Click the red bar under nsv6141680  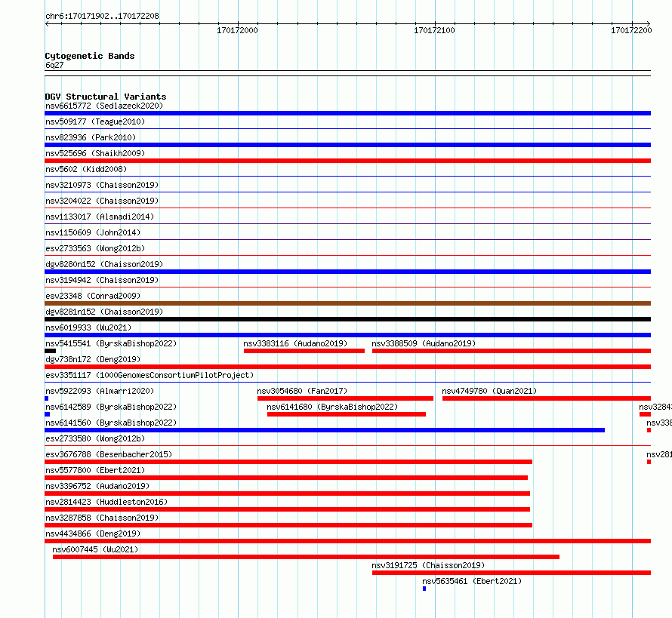[347, 414]
